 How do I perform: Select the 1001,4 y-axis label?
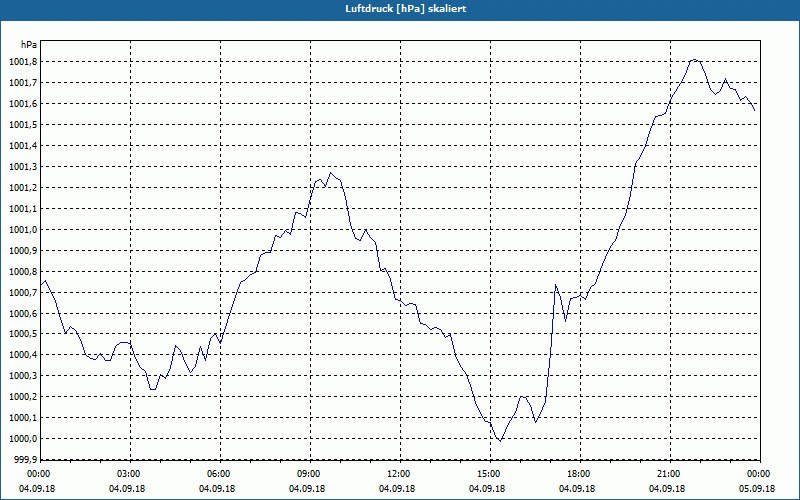[x=23, y=146]
